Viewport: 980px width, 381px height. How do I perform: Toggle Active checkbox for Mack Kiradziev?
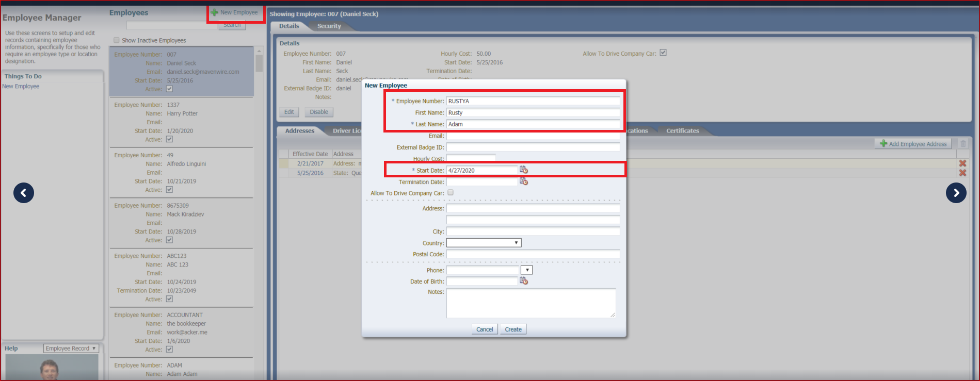[169, 240]
